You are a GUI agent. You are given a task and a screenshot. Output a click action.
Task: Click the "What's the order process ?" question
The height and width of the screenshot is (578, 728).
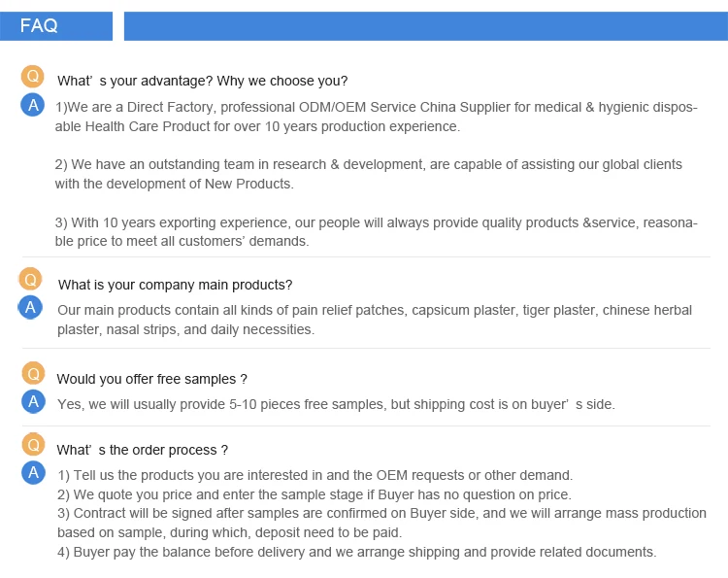point(143,450)
